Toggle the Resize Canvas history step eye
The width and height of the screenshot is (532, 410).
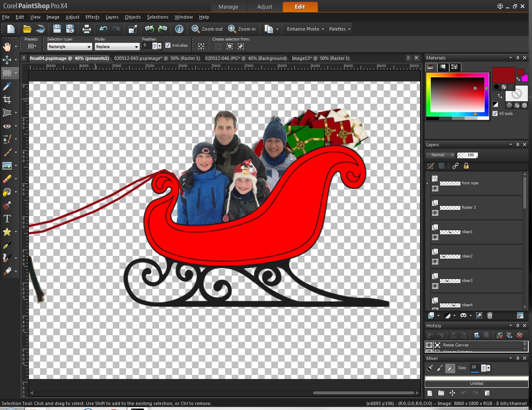click(429, 345)
